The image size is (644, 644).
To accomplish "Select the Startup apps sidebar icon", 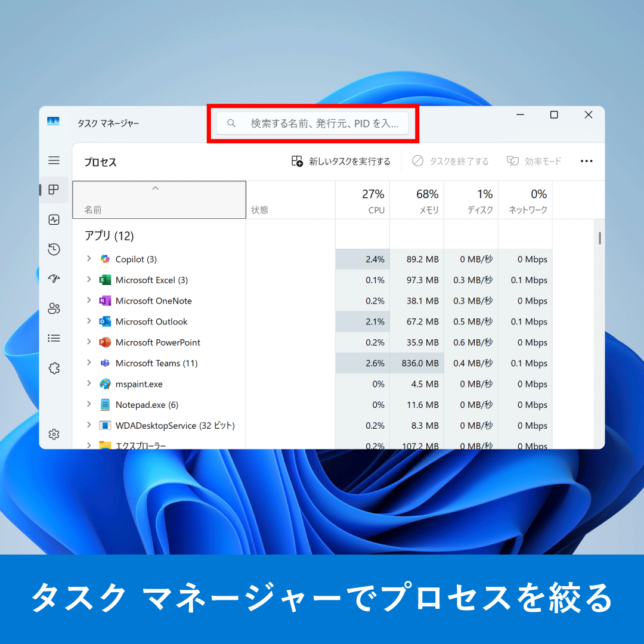I will tap(54, 279).
